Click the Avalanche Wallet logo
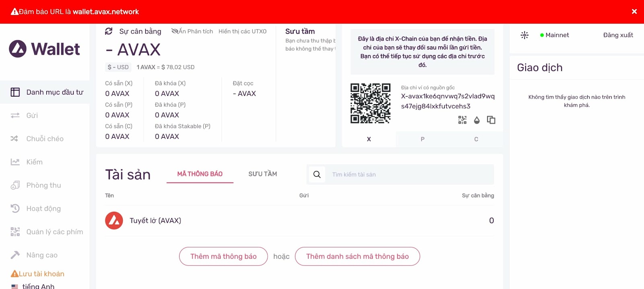Screen dimensions: 644x289 (44, 49)
